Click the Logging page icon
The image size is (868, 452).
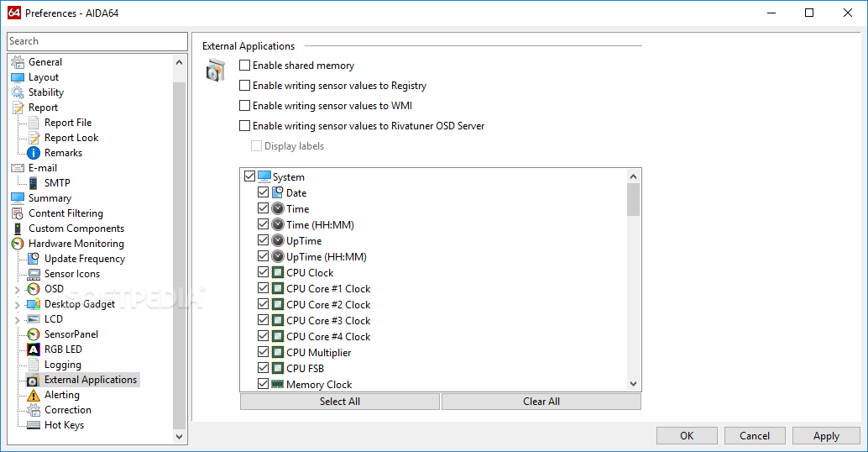click(x=34, y=365)
